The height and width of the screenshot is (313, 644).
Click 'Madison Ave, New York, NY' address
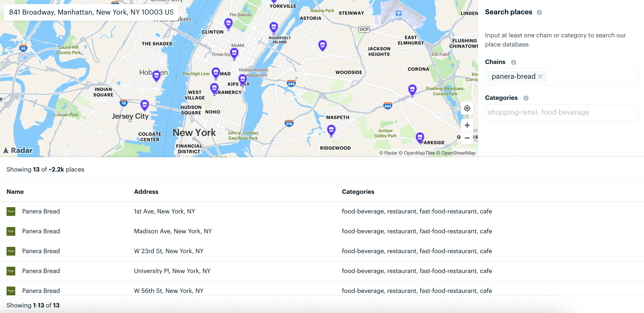click(x=173, y=231)
